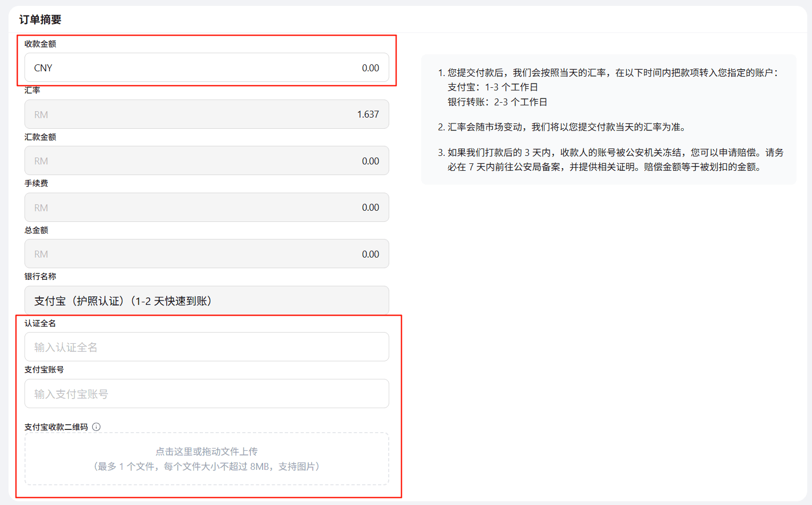Viewport: 812px width, 505px height.
Task: Click the 输入认证全名 text field
Action: [207, 346]
